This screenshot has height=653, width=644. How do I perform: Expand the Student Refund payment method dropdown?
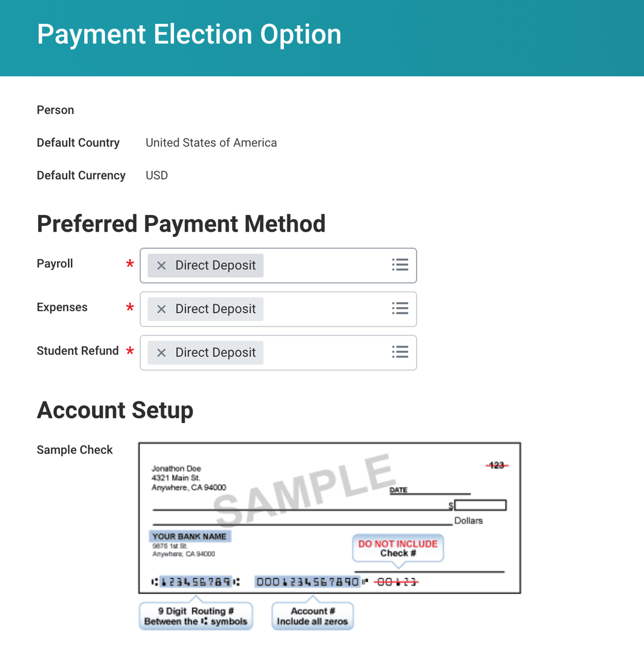click(x=400, y=352)
